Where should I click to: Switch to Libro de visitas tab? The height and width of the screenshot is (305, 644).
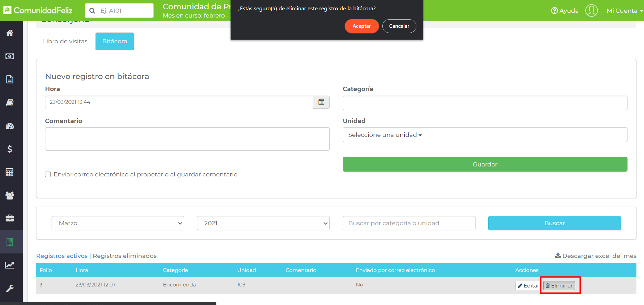pyautogui.click(x=65, y=41)
